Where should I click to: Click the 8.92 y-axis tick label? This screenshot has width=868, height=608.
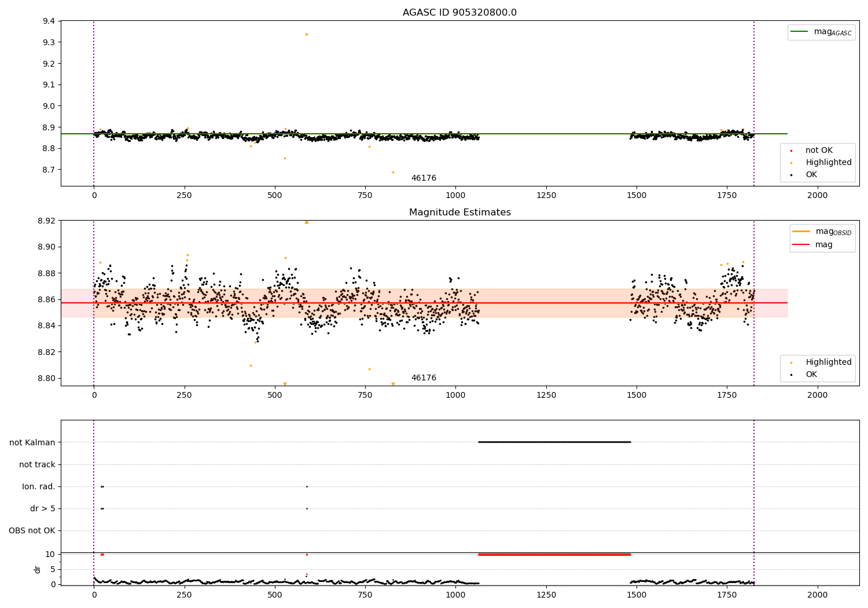47,221
